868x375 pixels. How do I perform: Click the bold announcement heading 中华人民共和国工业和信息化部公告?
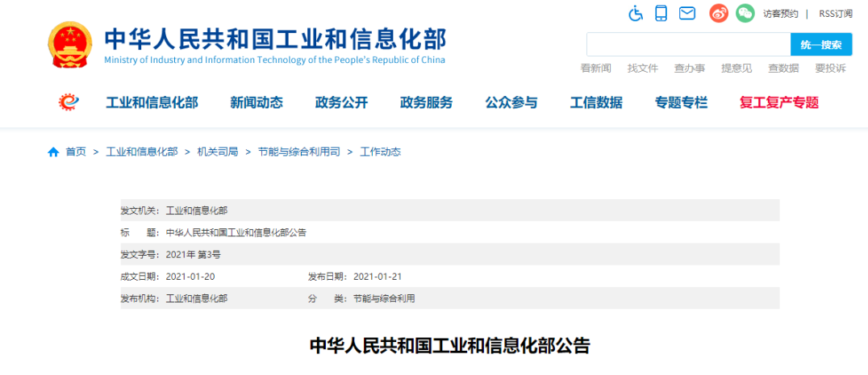(450, 345)
